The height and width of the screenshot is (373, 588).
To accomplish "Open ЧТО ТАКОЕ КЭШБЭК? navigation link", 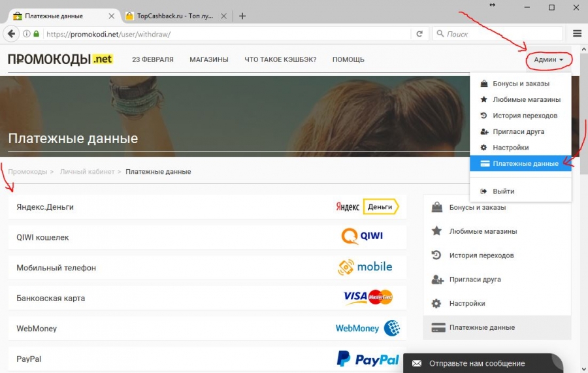I will click(x=280, y=59).
